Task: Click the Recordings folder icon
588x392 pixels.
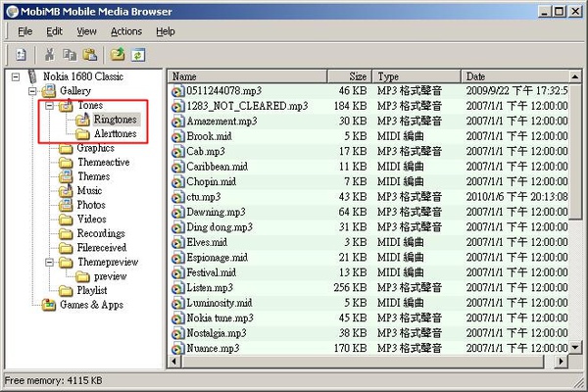Action: (x=66, y=233)
